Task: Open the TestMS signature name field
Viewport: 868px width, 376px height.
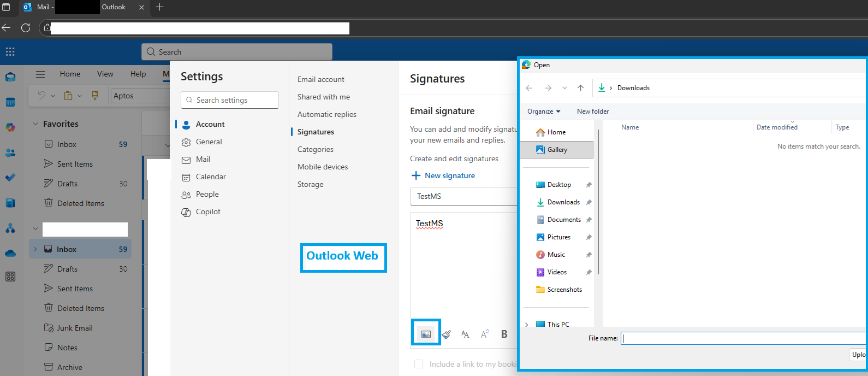Action: coord(463,196)
